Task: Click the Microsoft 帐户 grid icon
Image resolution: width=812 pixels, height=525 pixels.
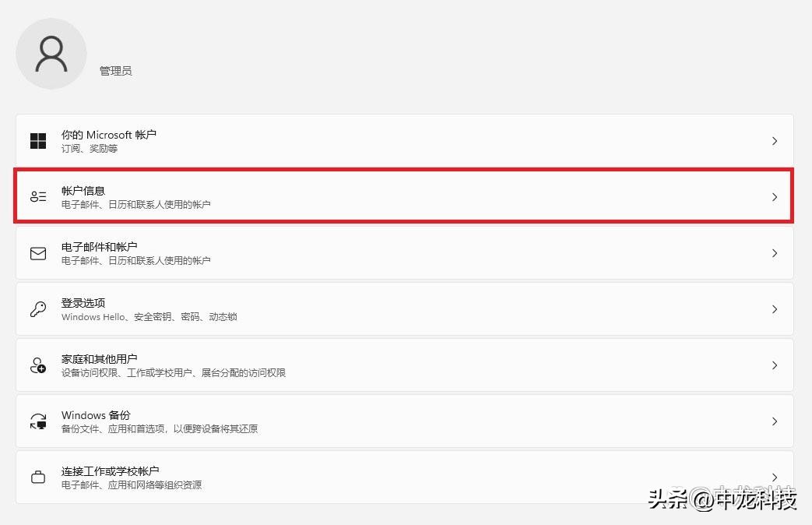Action: pyautogui.click(x=37, y=140)
